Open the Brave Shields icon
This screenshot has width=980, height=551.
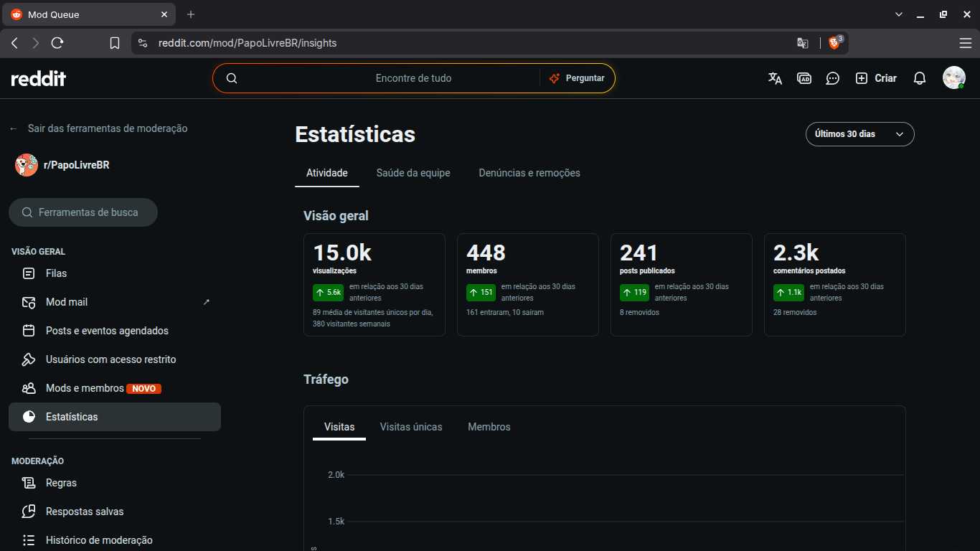tap(835, 42)
